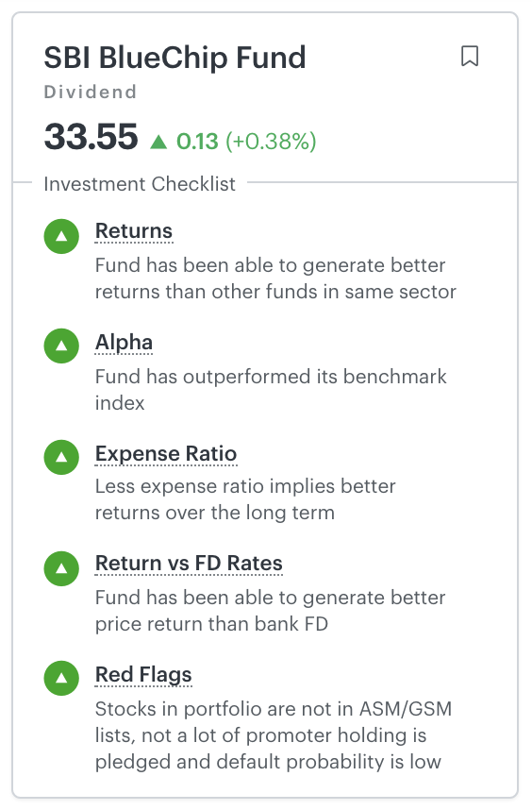
Task: Click the Dividend plan label
Action: coord(91,92)
